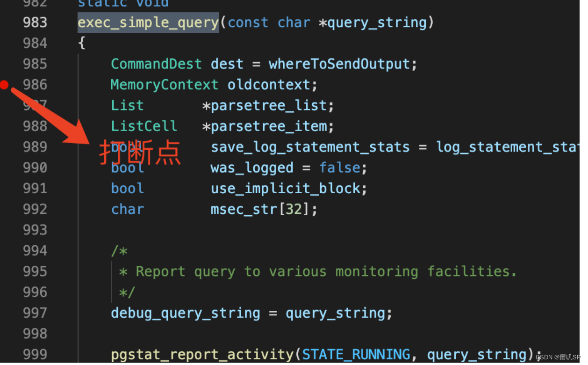The width and height of the screenshot is (588, 365).
Task: Select line number 992 in the gutter
Action: [35, 209]
